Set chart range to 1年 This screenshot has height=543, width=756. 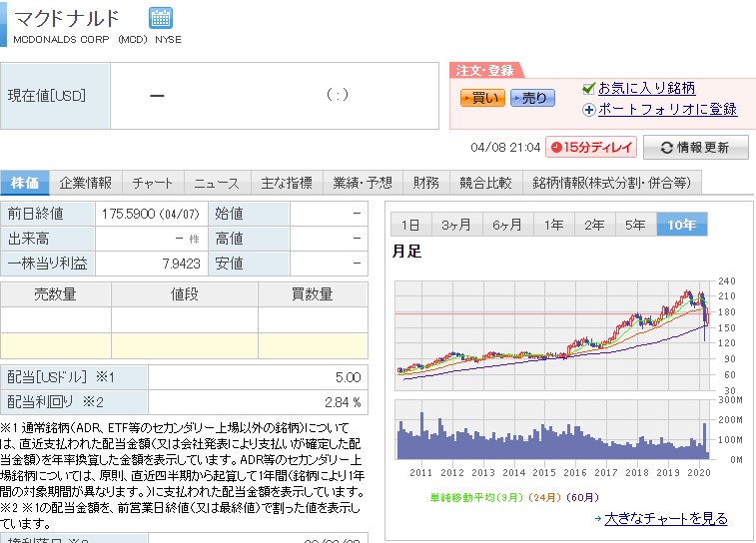[554, 225]
